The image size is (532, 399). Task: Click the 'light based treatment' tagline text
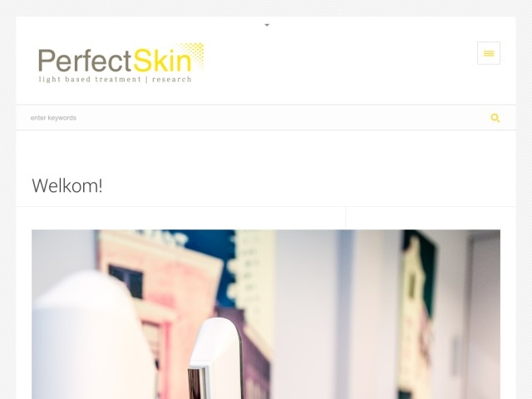[x=90, y=80]
